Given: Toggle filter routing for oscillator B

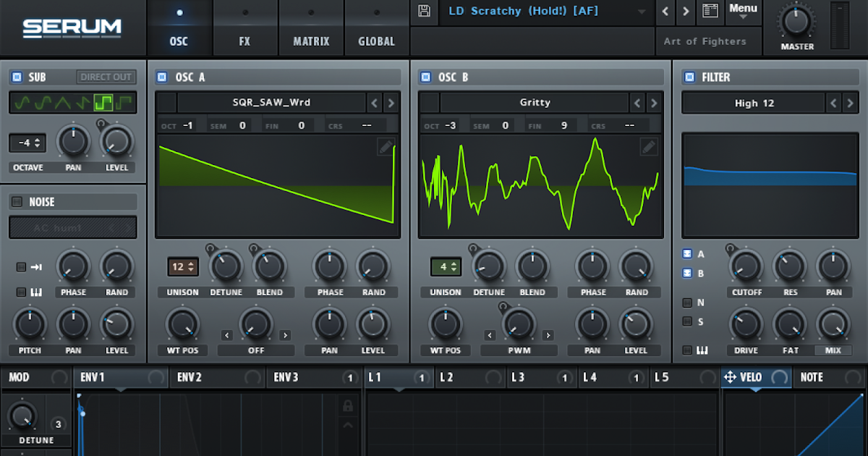Looking at the screenshot, I should click(687, 274).
